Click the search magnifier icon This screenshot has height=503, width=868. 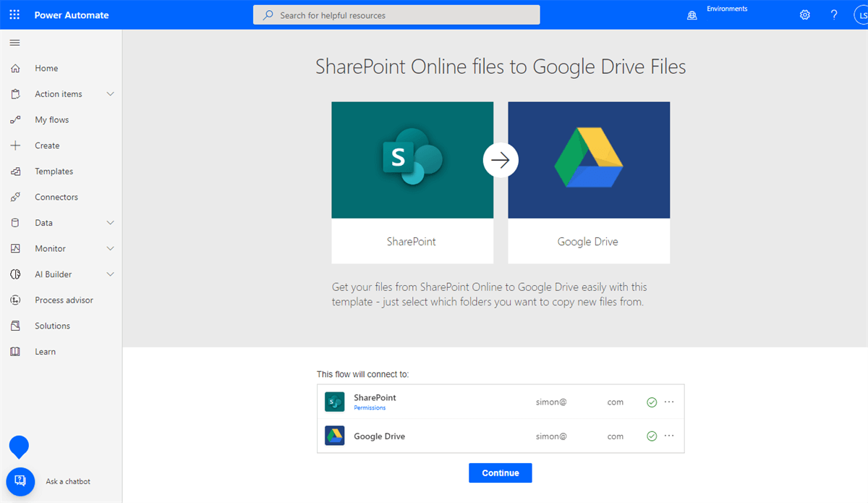pos(268,14)
